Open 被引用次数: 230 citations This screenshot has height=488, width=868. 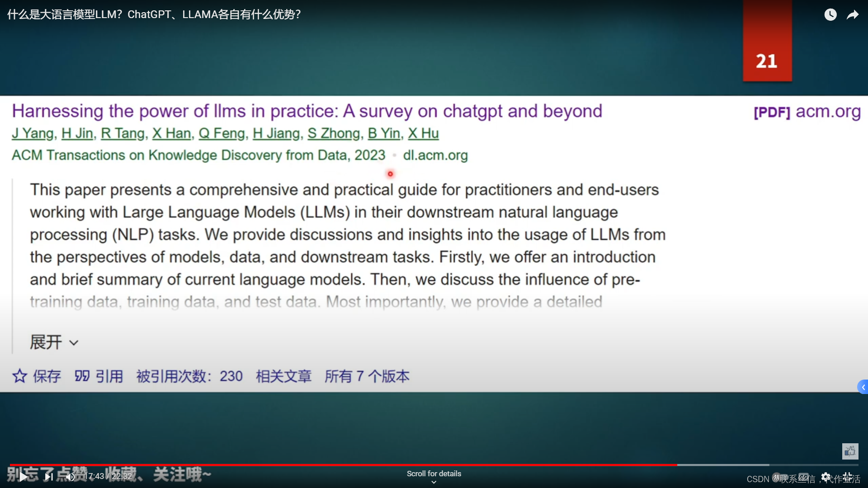189,376
